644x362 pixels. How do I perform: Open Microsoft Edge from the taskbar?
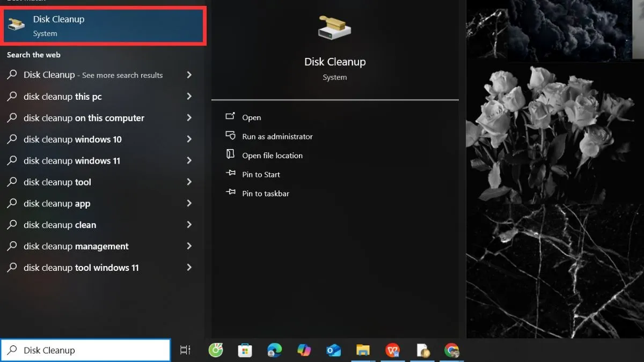[275, 350]
